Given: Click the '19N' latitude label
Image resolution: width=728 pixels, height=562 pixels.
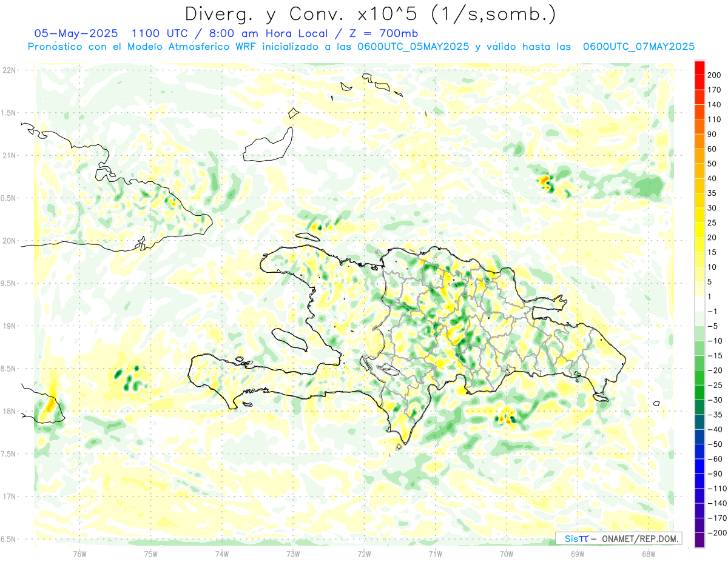Looking at the screenshot, I should (10, 326).
